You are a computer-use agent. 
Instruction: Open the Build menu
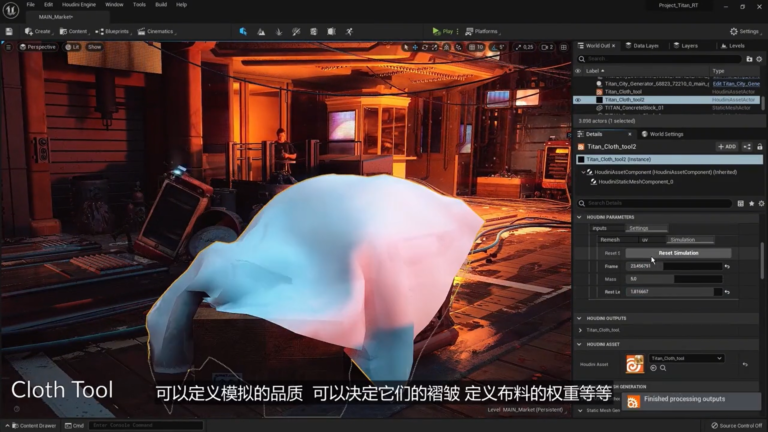pyautogui.click(x=161, y=4)
